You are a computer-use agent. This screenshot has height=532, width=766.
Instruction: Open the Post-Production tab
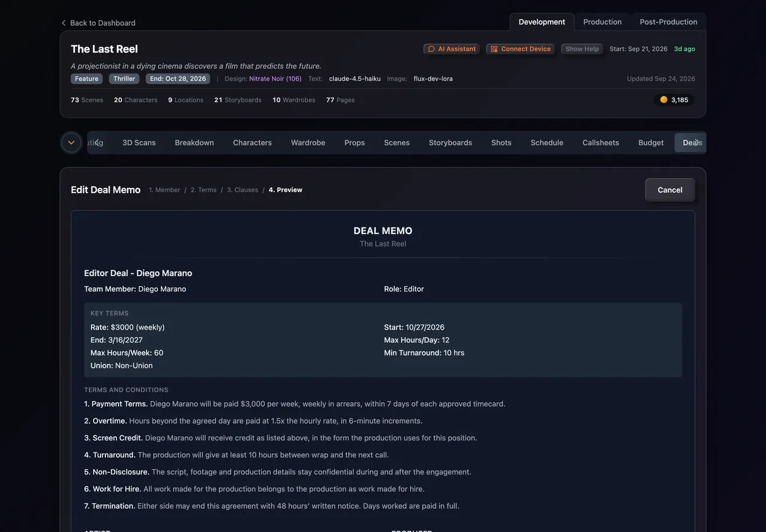point(668,22)
